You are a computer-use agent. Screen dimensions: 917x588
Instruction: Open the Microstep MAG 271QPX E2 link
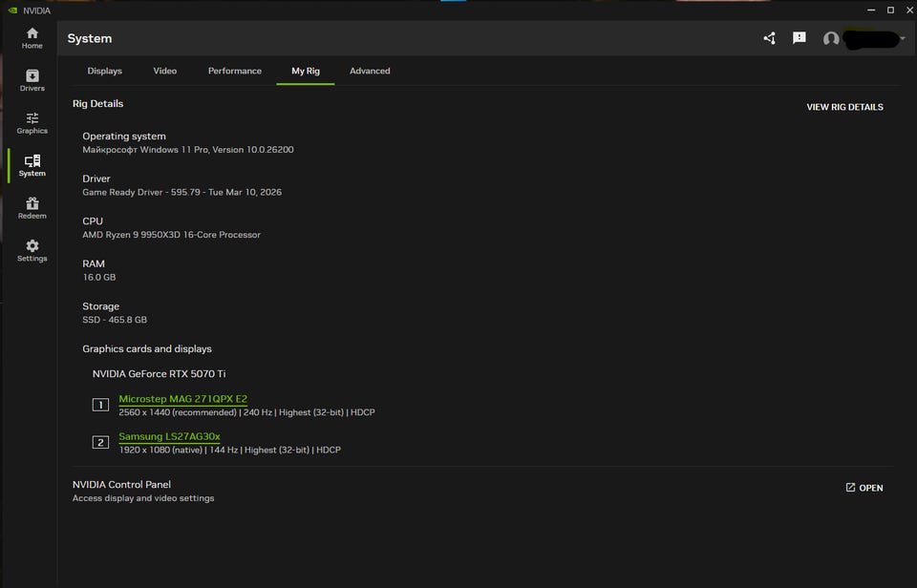coord(183,399)
